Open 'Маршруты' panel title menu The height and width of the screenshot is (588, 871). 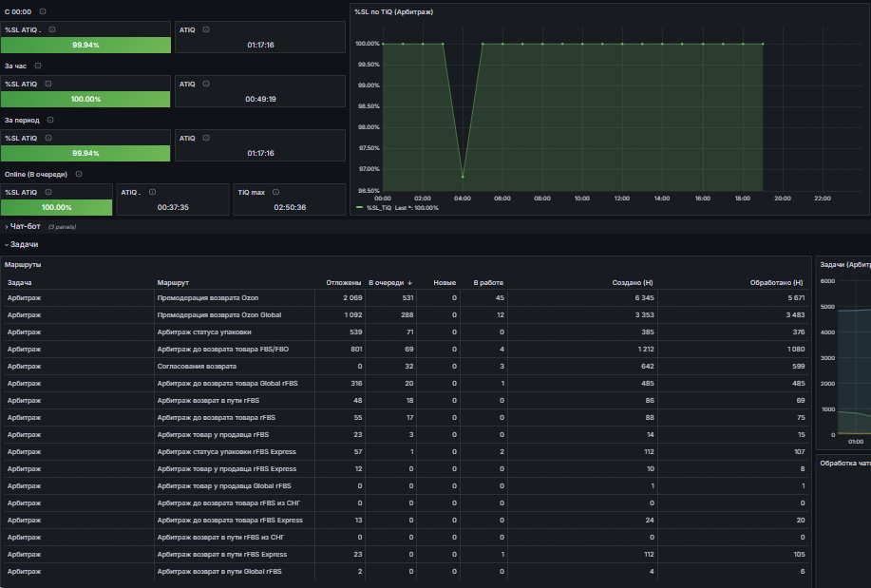tap(23, 265)
